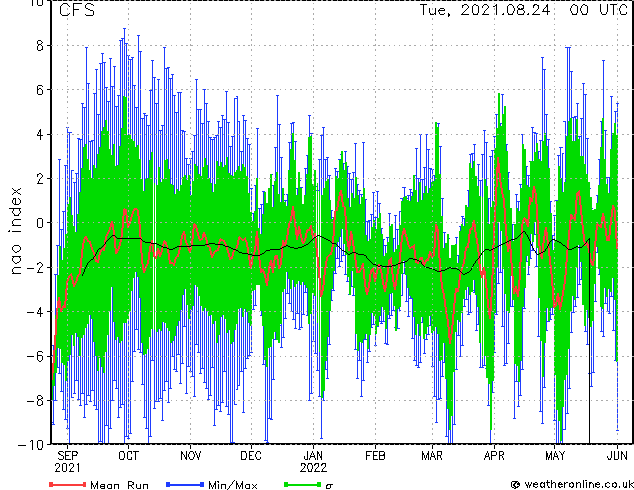Click the 2022 year label
Screen dimensions: 634x490
(313, 468)
